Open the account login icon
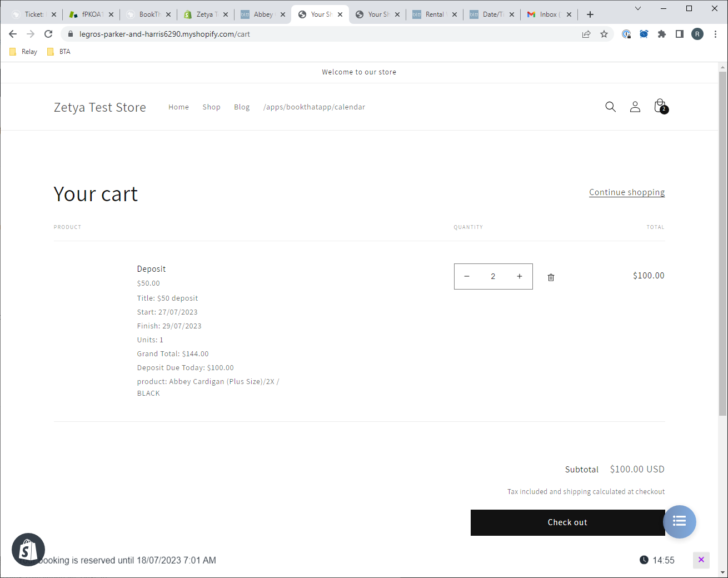 pos(635,107)
